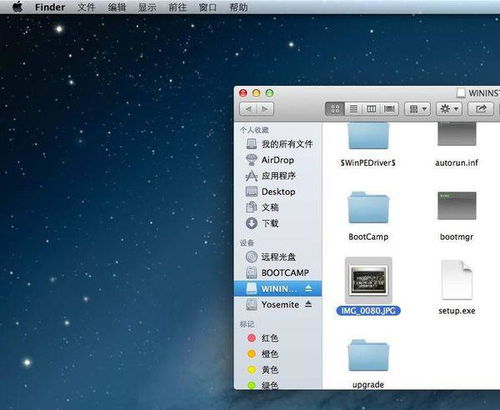The width and height of the screenshot is (500, 410).
Task: Switch to column view
Action: 371,109
